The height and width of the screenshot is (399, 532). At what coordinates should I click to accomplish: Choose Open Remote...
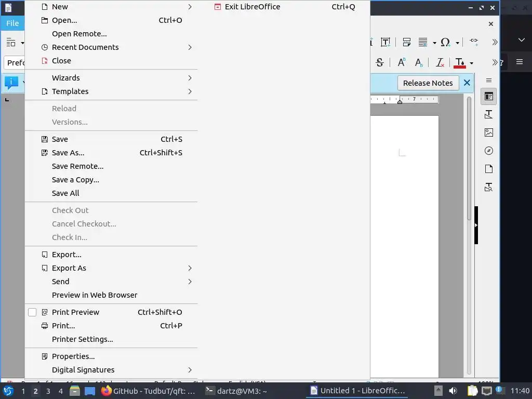(111, 34)
